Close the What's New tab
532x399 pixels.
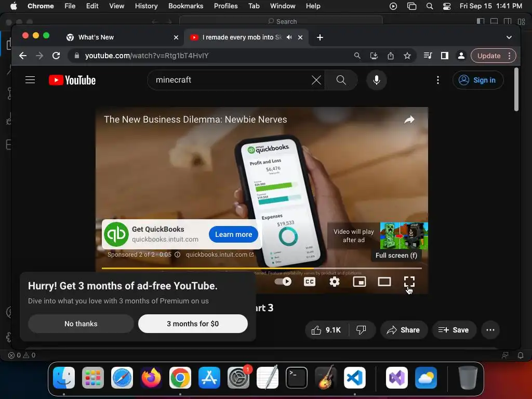(x=176, y=37)
